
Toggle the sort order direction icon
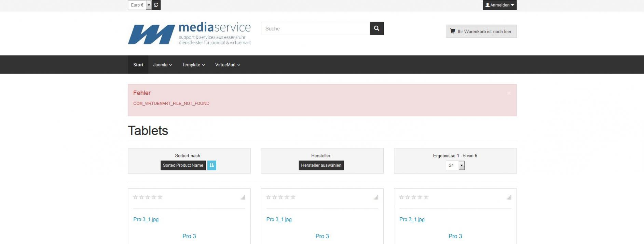click(212, 165)
